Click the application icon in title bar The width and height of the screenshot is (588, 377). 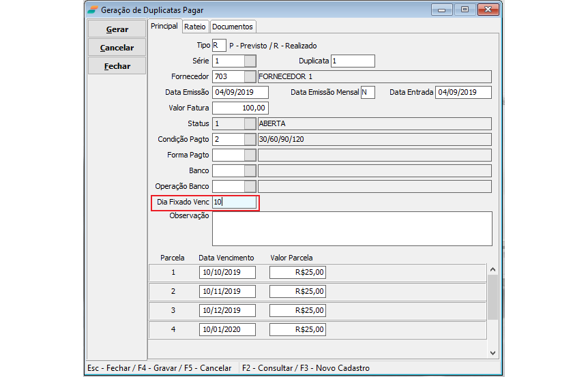[x=91, y=10]
